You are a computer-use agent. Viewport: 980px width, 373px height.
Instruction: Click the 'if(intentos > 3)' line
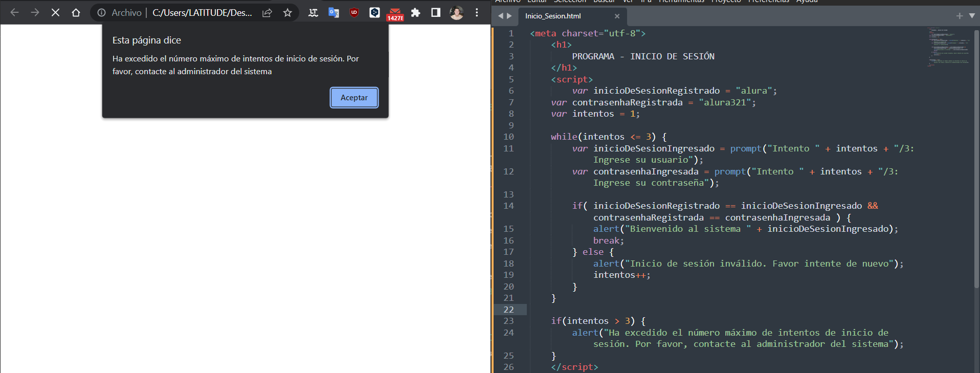598,321
